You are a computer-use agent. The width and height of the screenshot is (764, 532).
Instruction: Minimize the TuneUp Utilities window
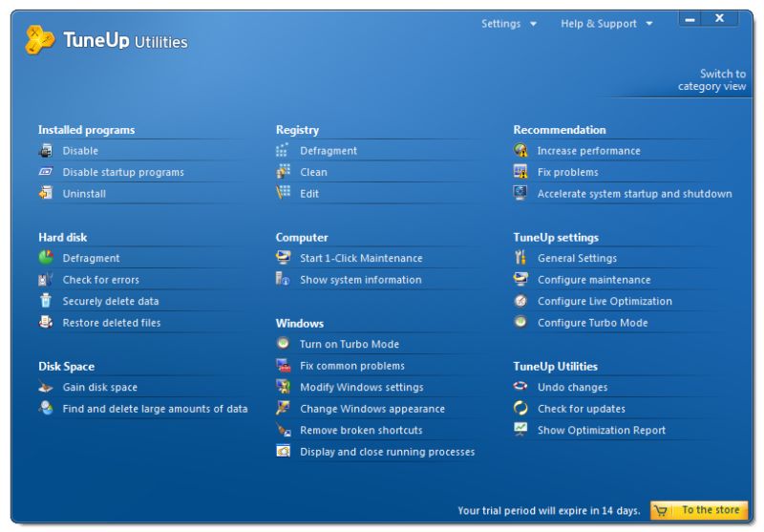click(x=690, y=19)
